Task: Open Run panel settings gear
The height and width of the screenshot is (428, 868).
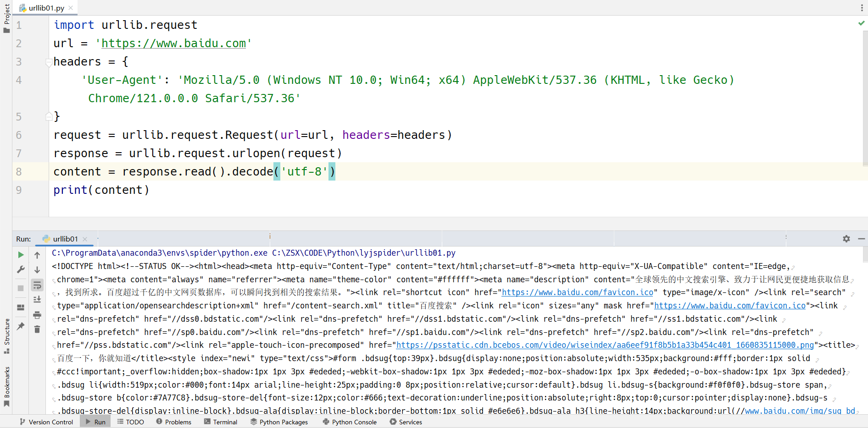Action: (846, 239)
